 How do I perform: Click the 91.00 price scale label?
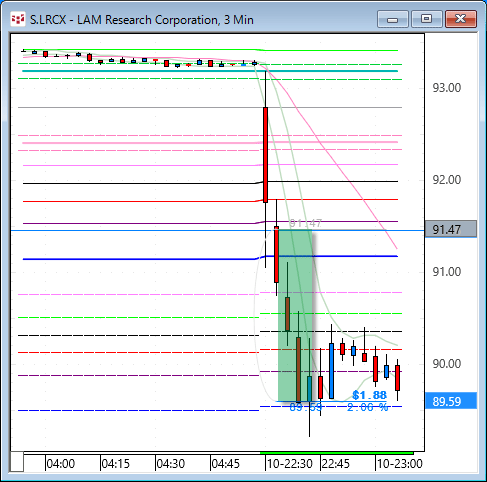click(x=447, y=272)
